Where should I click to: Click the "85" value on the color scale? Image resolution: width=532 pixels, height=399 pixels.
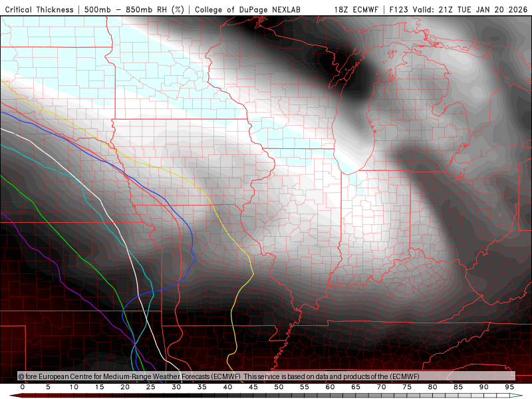click(458, 387)
